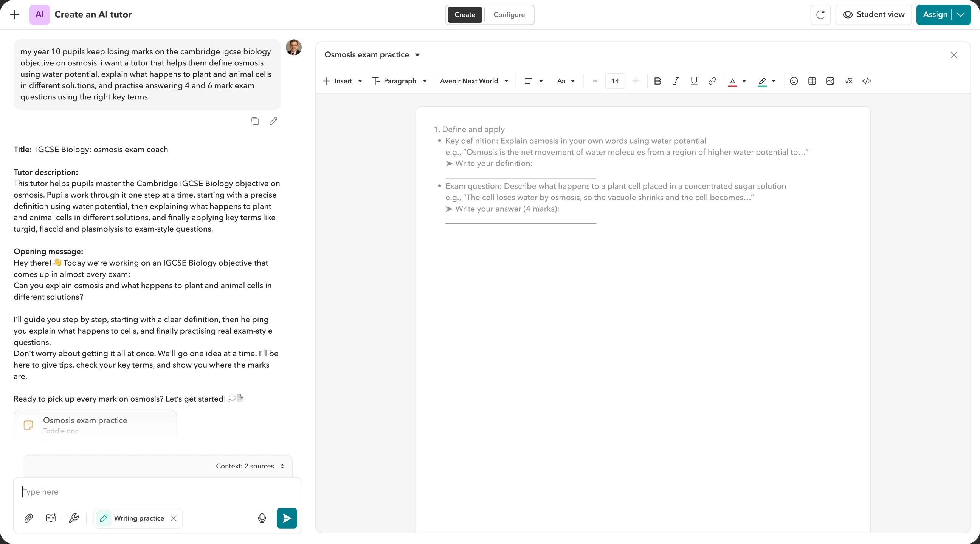Open the Assign button dropdown arrow
Screen dimensions: 980x544
pyautogui.click(x=961, y=15)
